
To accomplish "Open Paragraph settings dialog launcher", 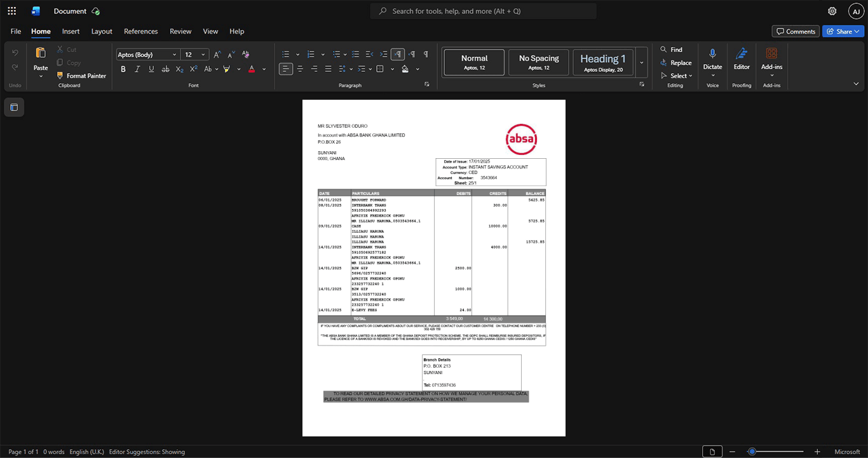I will coord(427,84).
